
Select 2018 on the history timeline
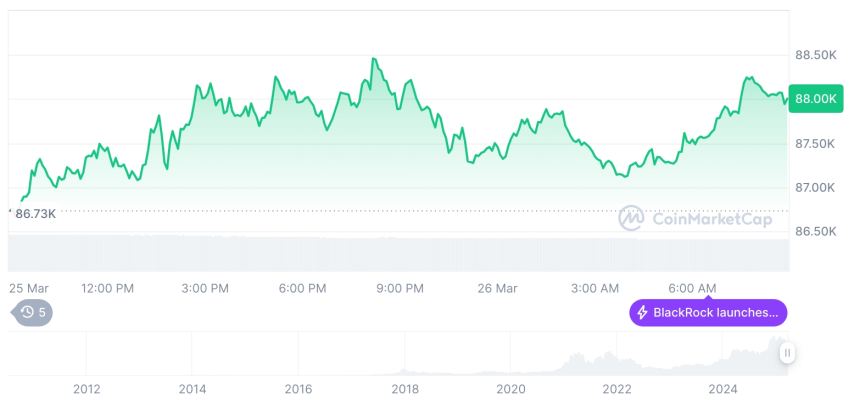tap(404, 388)
